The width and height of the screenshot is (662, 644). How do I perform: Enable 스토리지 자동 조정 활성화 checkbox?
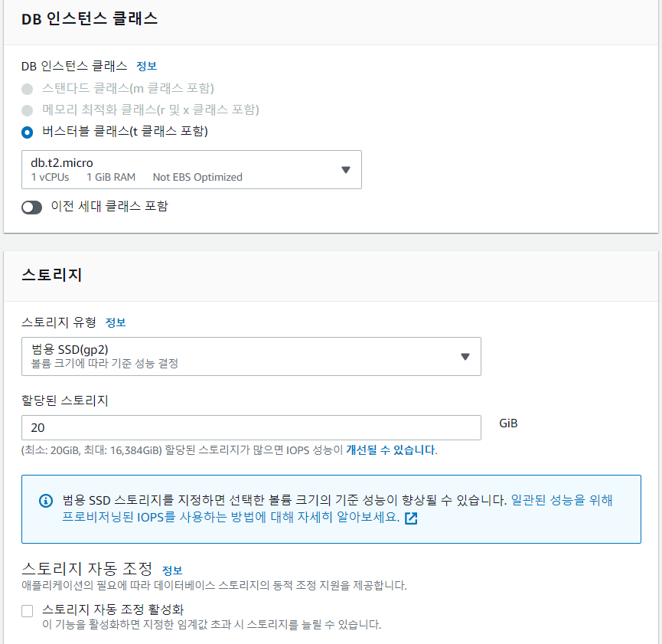[x=27, y=610]
